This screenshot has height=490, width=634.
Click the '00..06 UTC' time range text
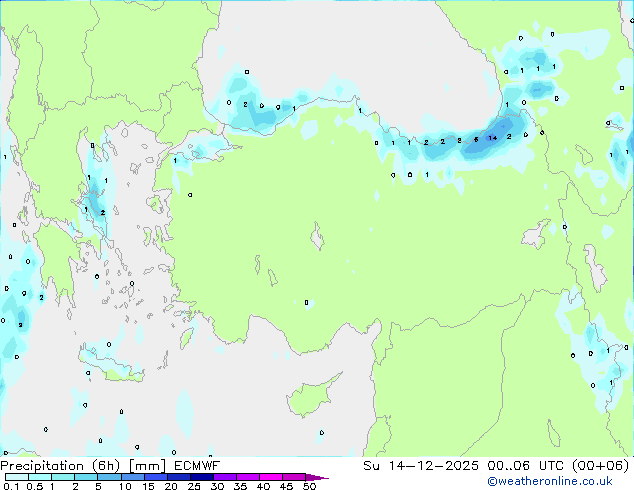(526, 466)
